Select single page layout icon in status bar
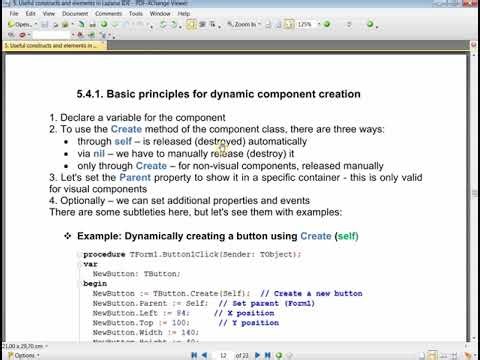480x360 pixels. (x=422, y=356)
